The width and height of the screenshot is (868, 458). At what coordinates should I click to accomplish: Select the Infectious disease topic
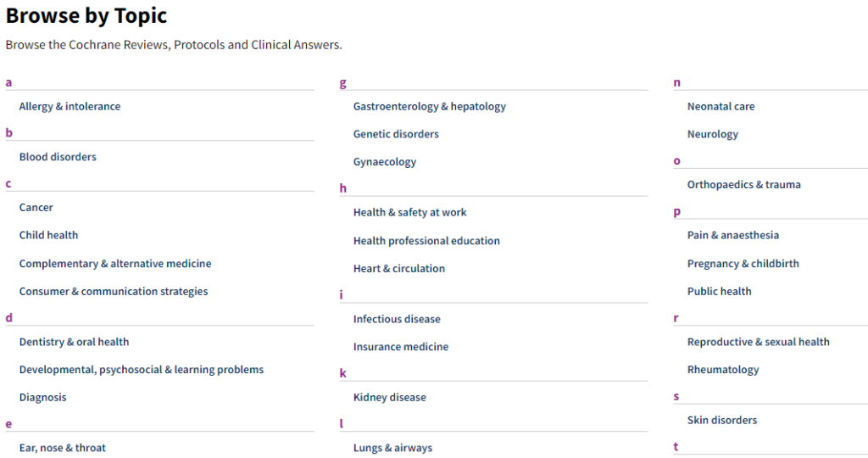397,320
